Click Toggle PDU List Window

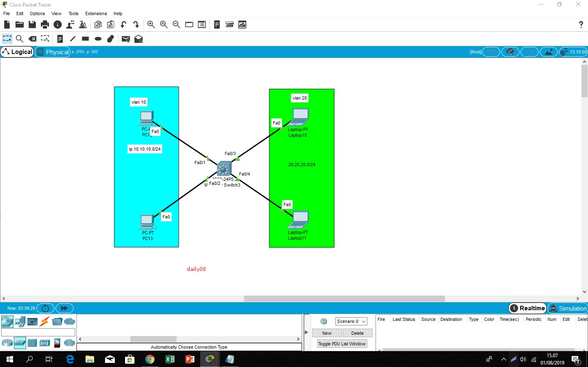click(x=342, y=343)
